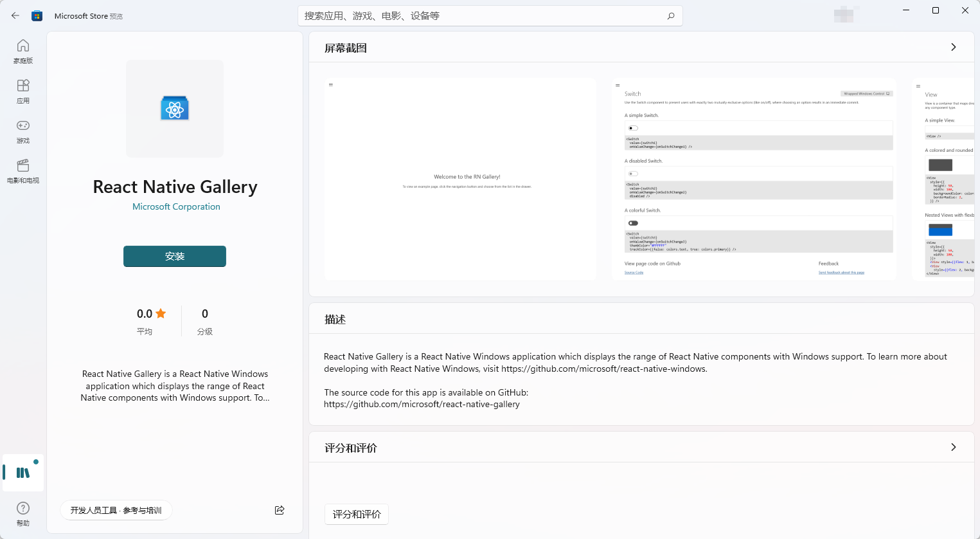Click the share icon
This screenshot has height=539, width=980.
[x=280, y=510]
